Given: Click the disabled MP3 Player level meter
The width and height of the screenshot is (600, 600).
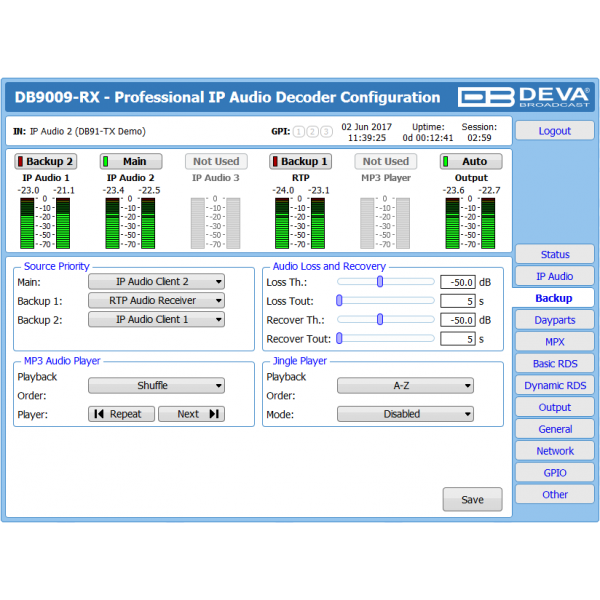Looking at the screenshot, I should [x=385, y=223].
